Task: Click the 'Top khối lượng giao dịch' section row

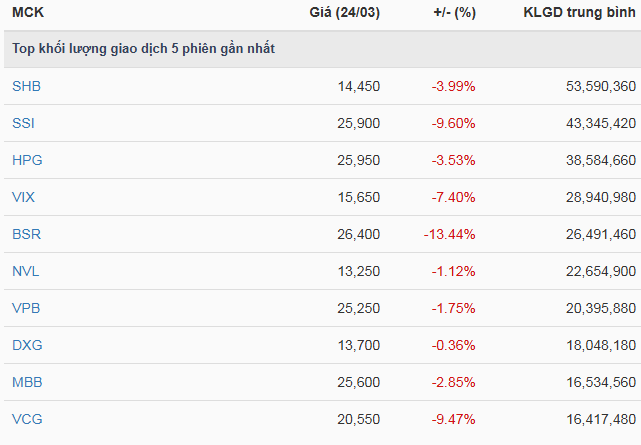Action: (x=143, y=49)
